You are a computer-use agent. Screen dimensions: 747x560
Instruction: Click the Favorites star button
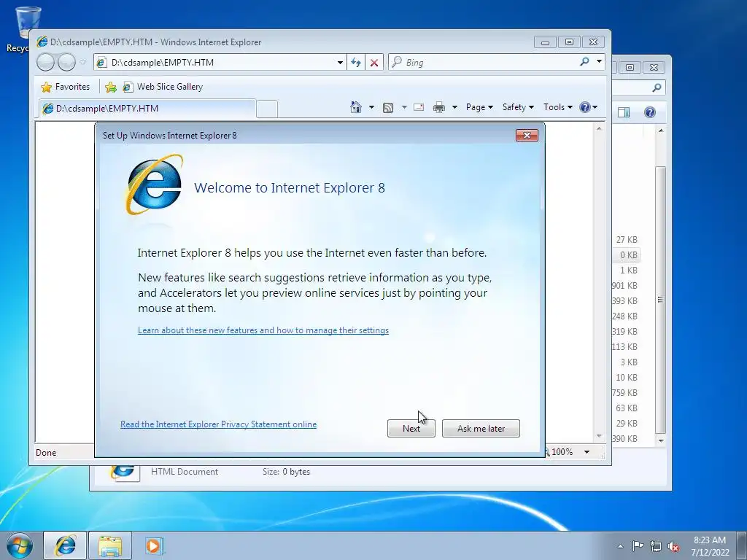tap(66, 87)
